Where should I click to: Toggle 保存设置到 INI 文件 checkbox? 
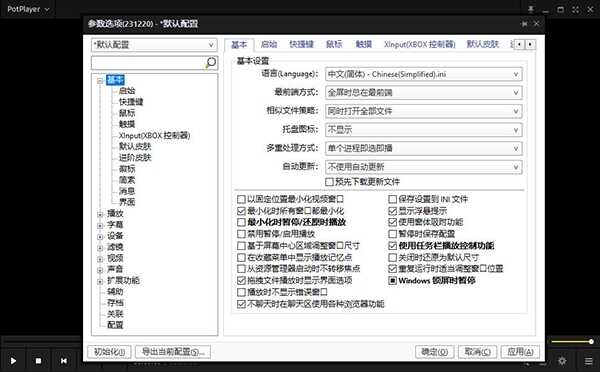(392, 199)
